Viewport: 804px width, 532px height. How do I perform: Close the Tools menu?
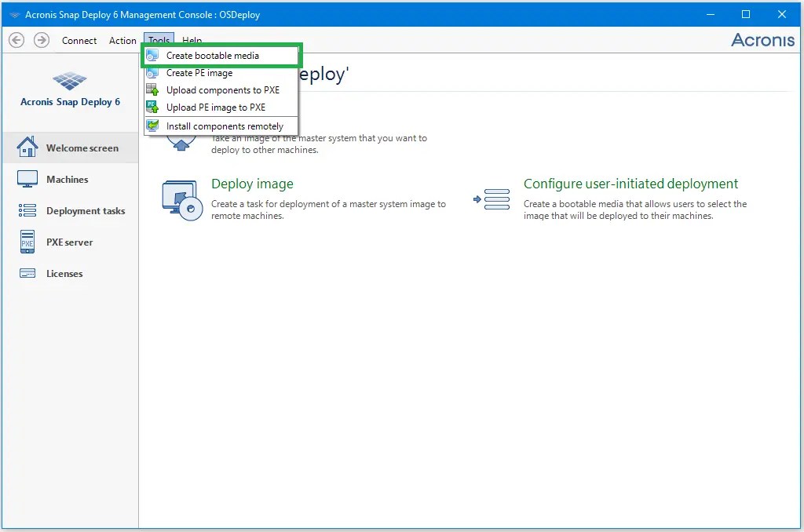coord(159,40)
